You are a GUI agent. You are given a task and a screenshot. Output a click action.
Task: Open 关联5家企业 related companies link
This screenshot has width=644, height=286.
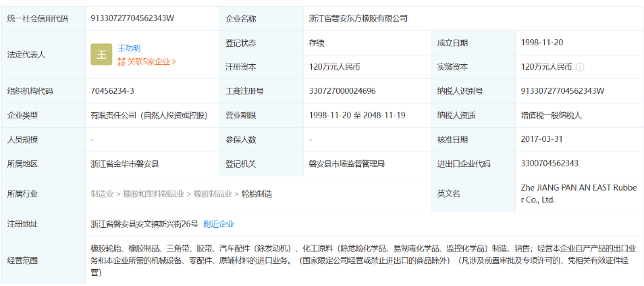tap(152, 62)
